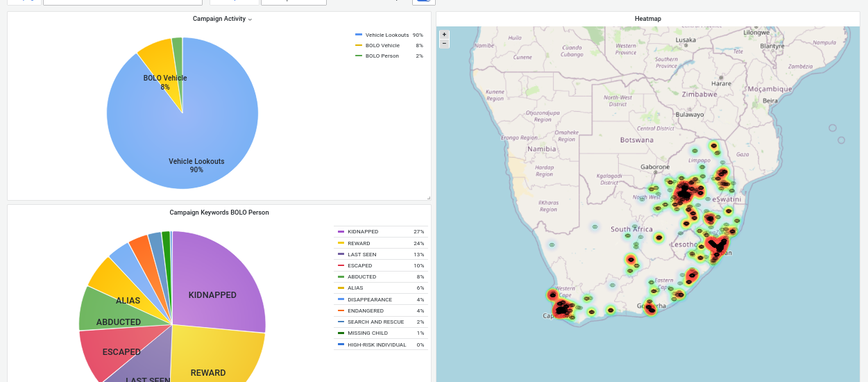
Task: Click the Harare city label on the map
Action: click(x=722, y=83)
